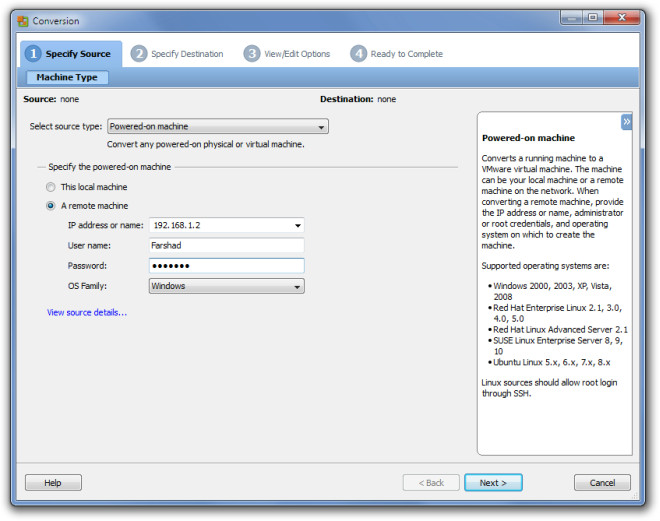The image size is (660, 521).
Task: Click the Help button
Action: (x=53, y=482)
